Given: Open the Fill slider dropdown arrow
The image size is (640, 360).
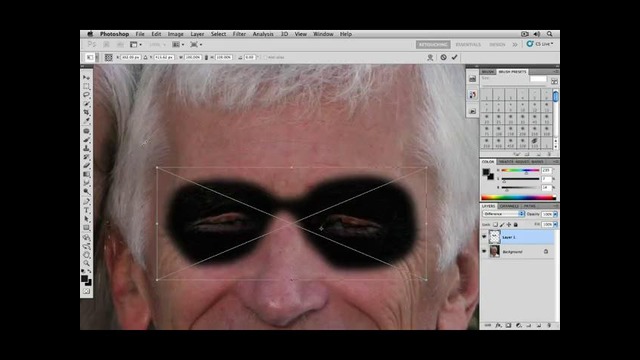Looking at the screenshot, I should pos(555,224).
